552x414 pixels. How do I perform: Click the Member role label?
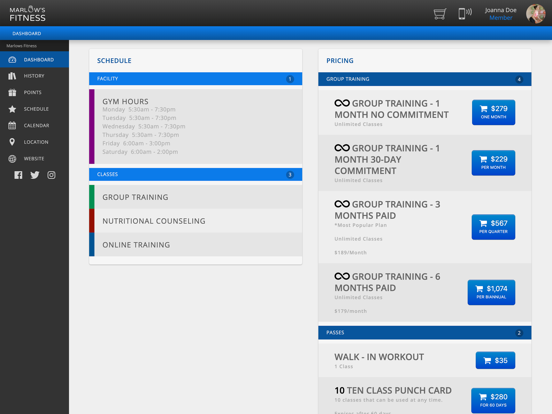coord(501,18)
